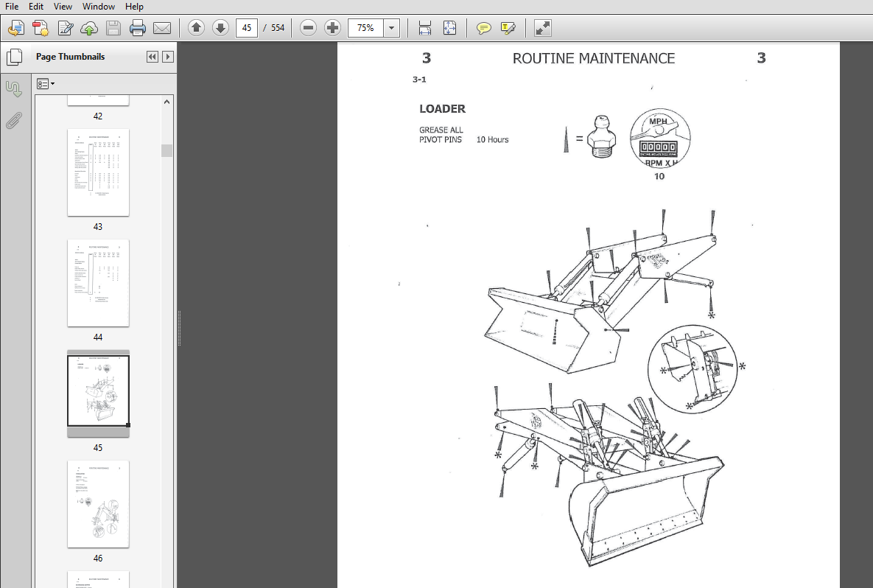Select the page 46 thumbnail

[98, 504]
